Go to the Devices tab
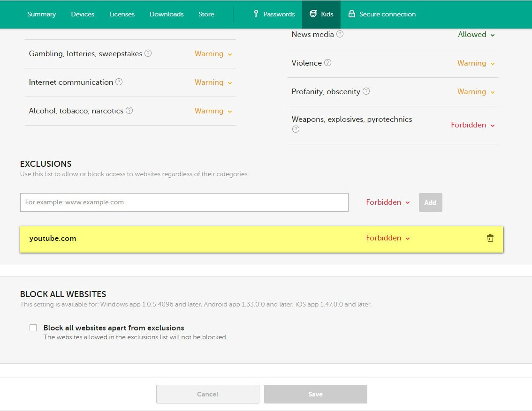This screenshot has height=411, width=532. click(83, 14)
